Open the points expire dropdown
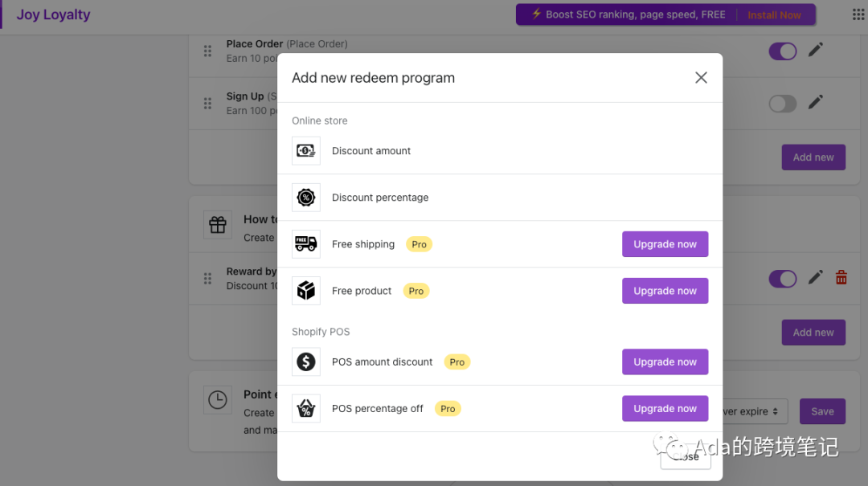This screenshot has width=868, height=486. tap(755, 411)
